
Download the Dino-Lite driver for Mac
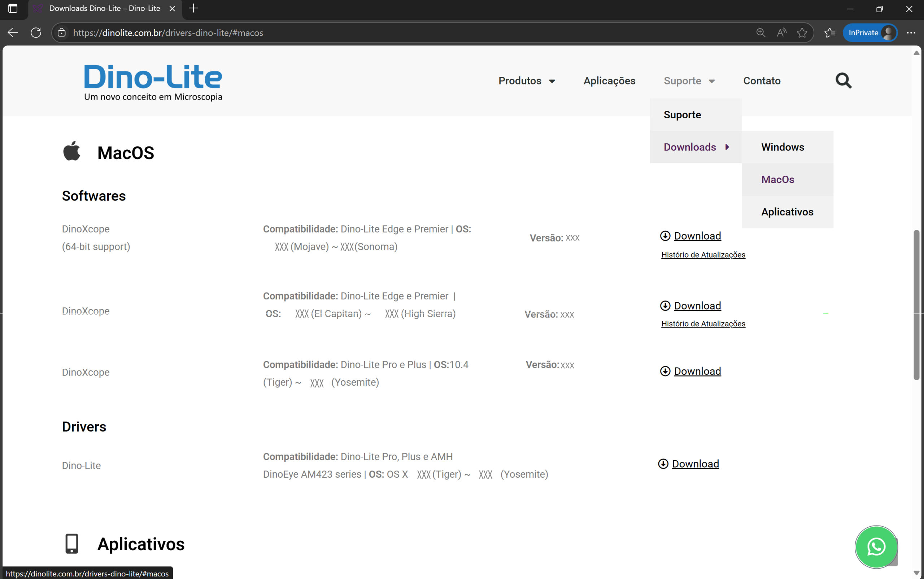pos(695,464)
